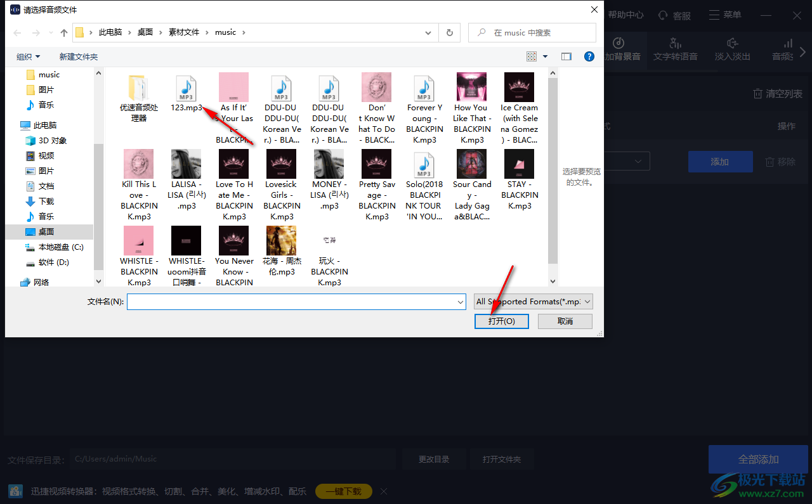The width and height of the screenshot is (812, 504).
Task: Select the 123.mp3 file icon
Action: point(186,87)
